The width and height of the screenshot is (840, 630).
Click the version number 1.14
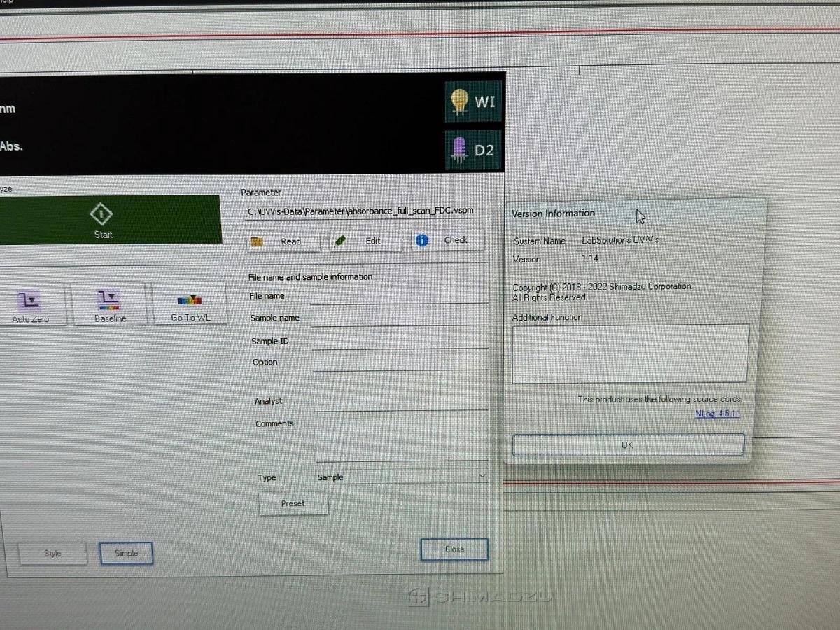point(590,258)
